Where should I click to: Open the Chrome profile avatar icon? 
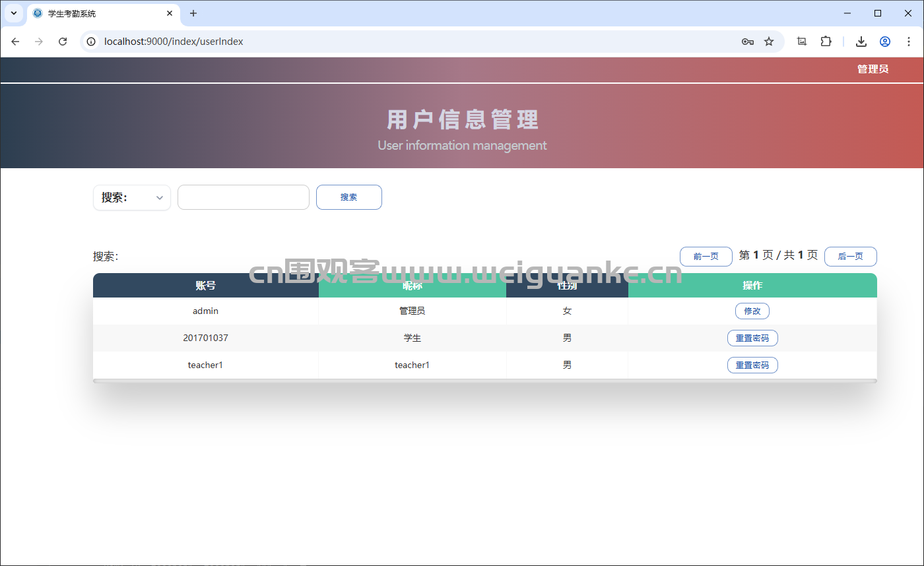pos(885,42)
